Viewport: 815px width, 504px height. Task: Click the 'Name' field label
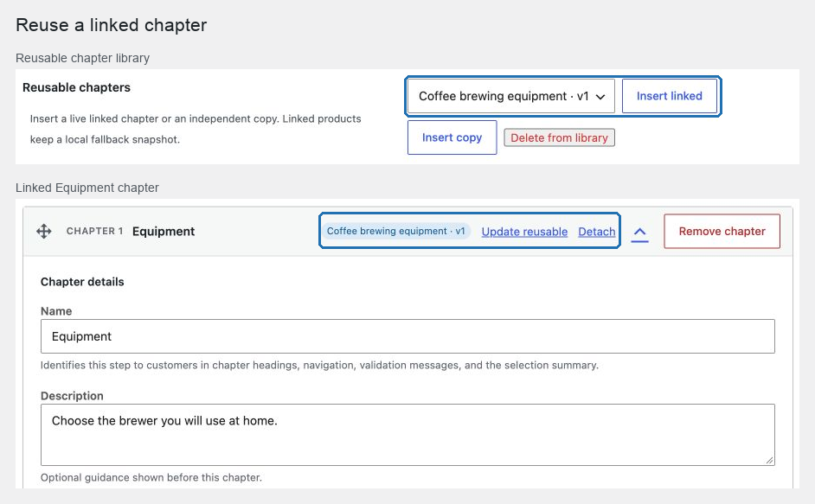point(56,311)
